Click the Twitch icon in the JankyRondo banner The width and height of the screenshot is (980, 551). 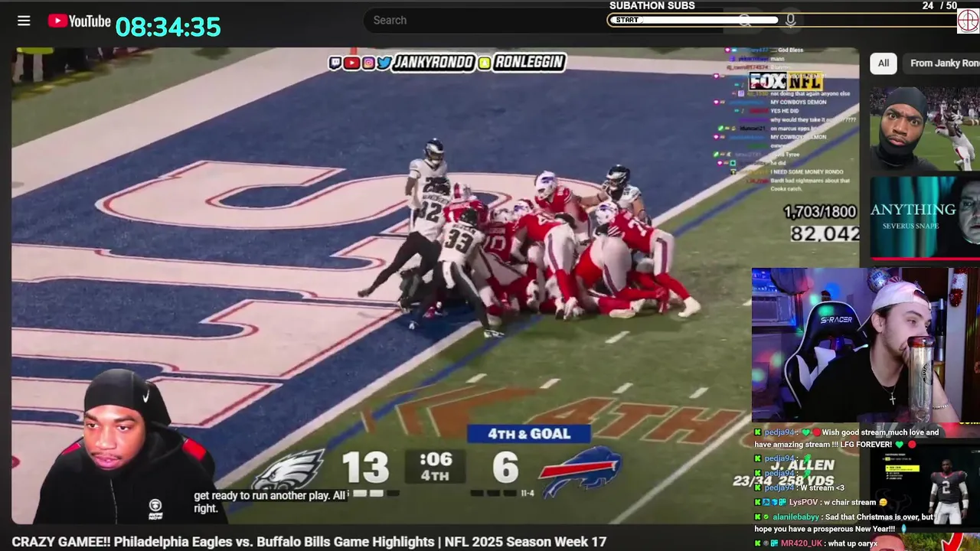[x=335, y=63]
